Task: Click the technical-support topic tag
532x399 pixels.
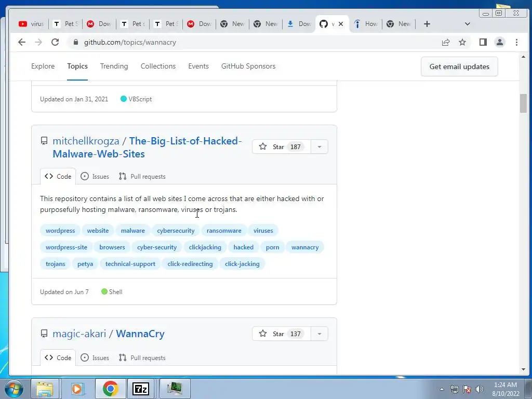Action: 130,263
